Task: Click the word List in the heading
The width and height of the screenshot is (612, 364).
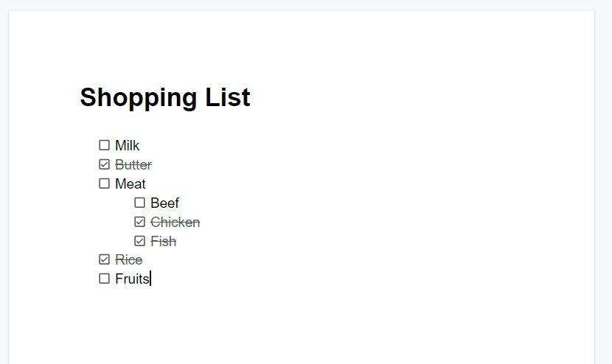Action: click(x=228, y=97)
